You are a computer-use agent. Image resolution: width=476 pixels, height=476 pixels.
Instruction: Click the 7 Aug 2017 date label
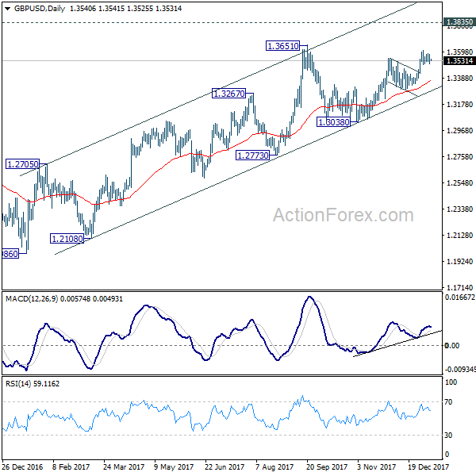pos(274,467)
